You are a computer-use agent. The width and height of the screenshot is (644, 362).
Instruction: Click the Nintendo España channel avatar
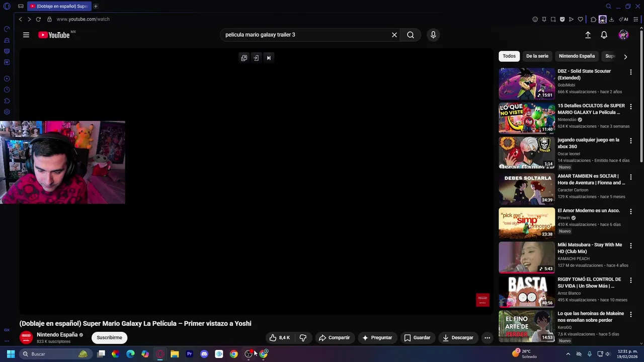click(x=26, y=338)
